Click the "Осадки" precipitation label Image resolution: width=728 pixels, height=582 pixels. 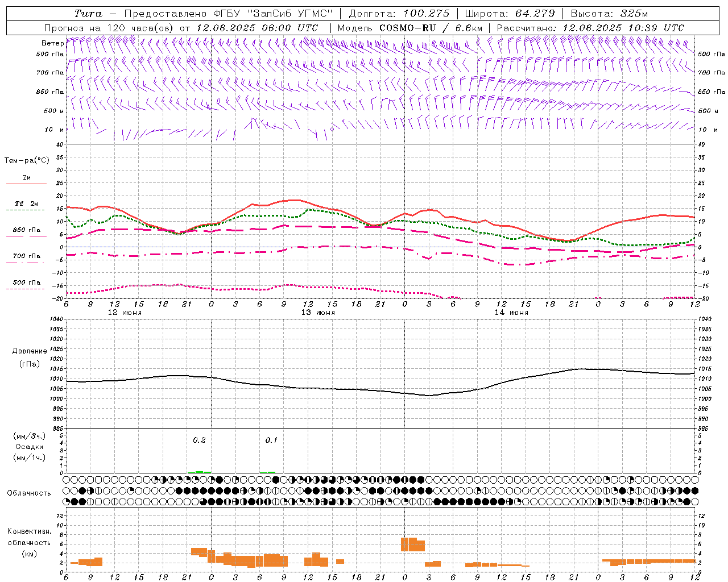(29, 447)
